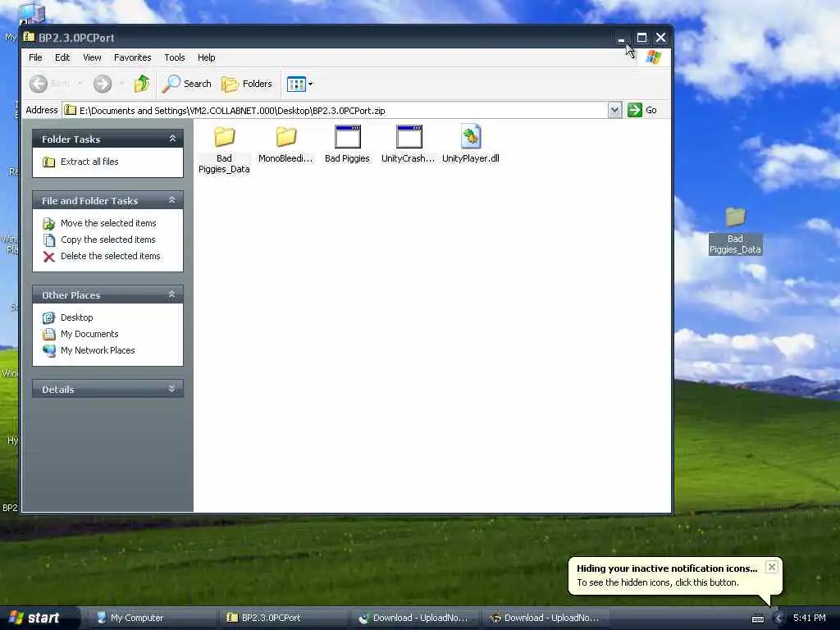Switch to BP2.3.0PCPort taskbar button
The image size is (840, 630).
click(x=283, y=618)
